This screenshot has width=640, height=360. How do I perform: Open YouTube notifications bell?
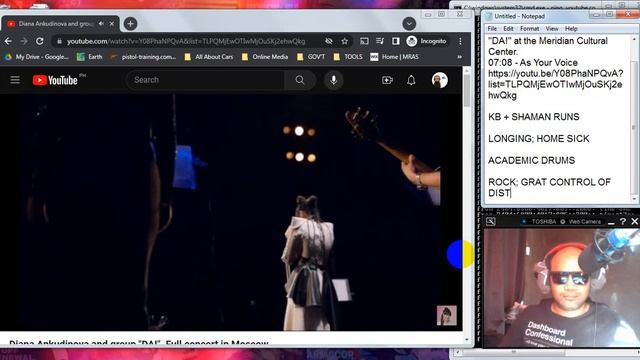click(x=411, y=80)
